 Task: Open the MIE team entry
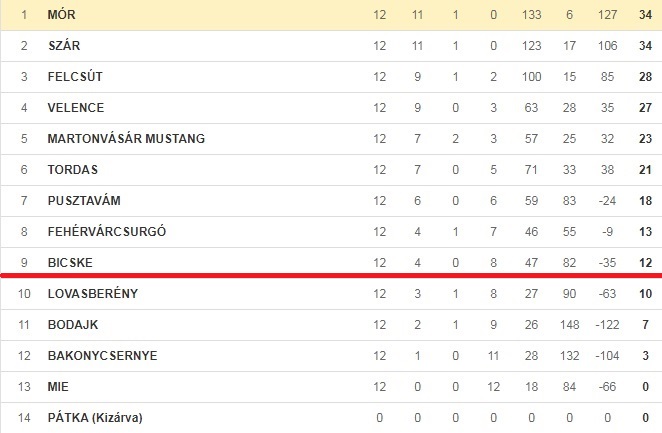point(58,387)
